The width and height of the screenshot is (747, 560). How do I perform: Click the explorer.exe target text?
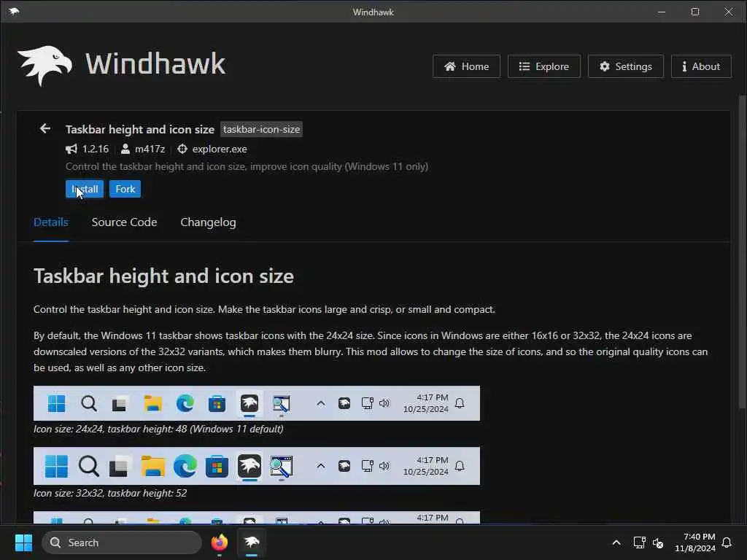[220, 149]
